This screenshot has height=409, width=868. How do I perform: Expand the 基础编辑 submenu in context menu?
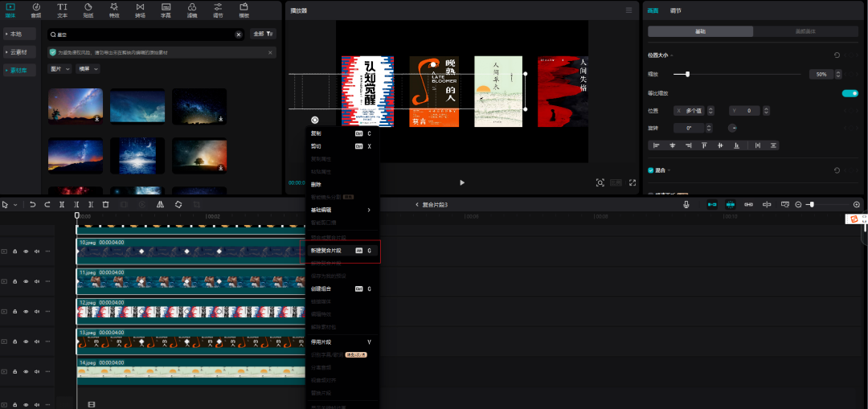tap(342, 210)
